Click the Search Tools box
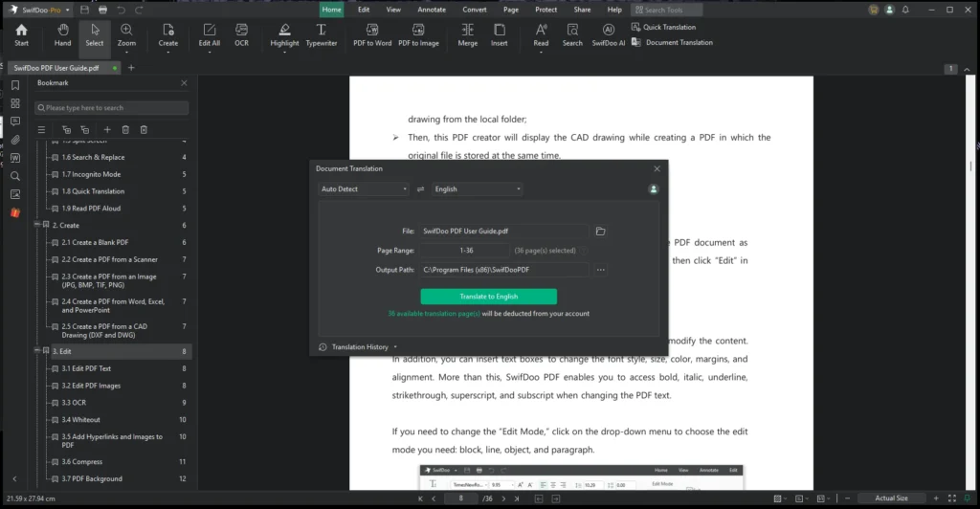 (666, 10)
